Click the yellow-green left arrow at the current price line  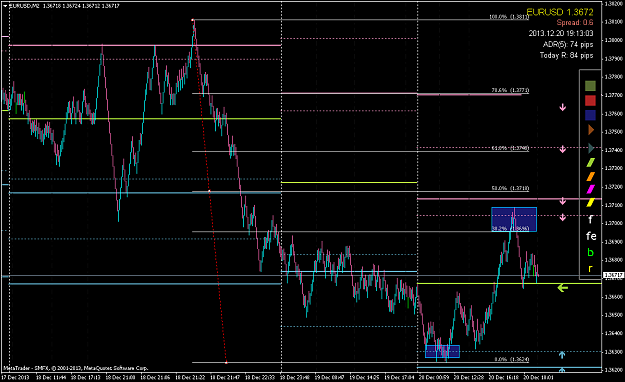562,287
